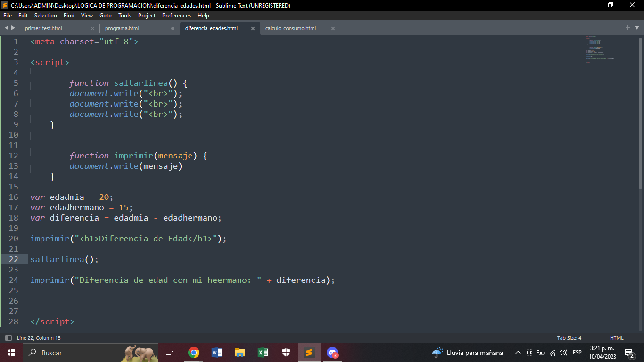Open Google Chrome from the taskbar
The image size is (644, 362).
(193, 353)
